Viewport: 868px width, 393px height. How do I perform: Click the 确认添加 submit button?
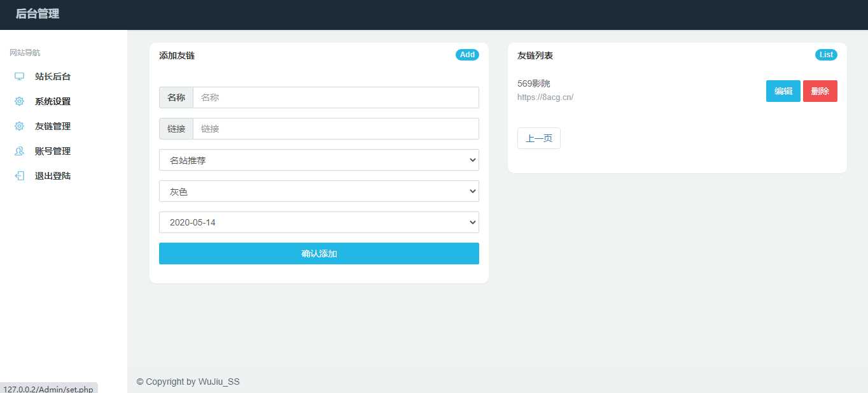pos(319,253)
